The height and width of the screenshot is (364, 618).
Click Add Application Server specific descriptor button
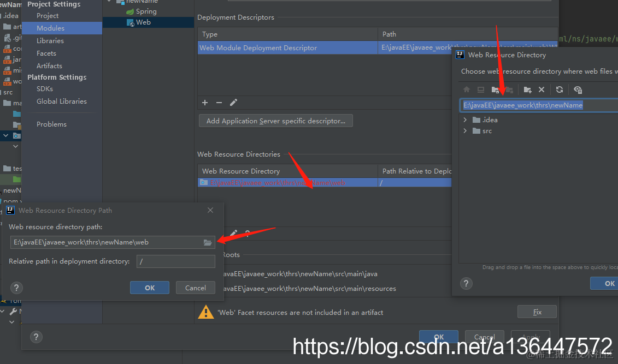[x=276, y=121]
